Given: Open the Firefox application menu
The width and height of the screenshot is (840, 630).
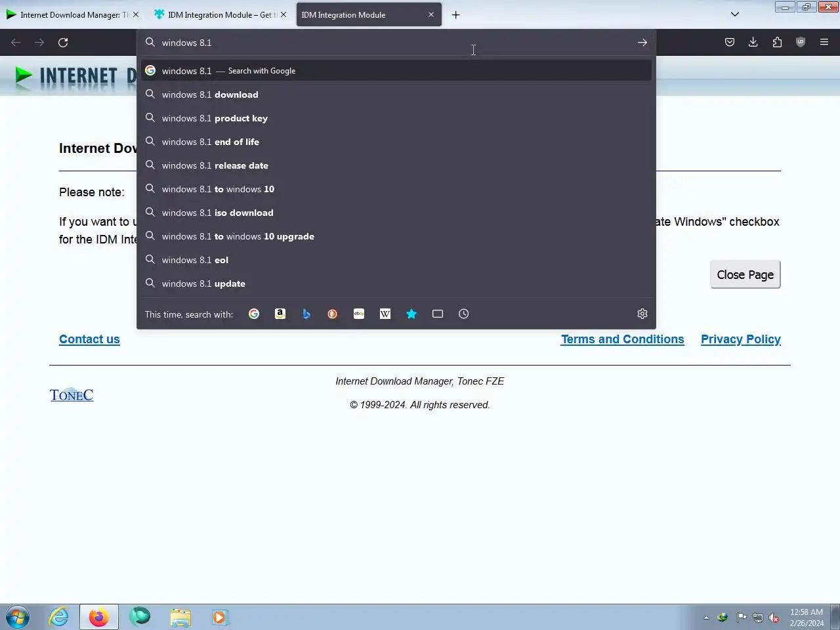Looking at the screenshot, I should 824,43.
